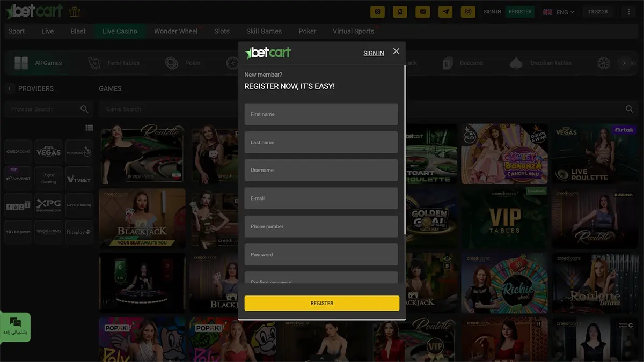This screenshot has height=362, width=644.
Task: Click the dollar coin icon in header
Action: (x=378, y=11)
